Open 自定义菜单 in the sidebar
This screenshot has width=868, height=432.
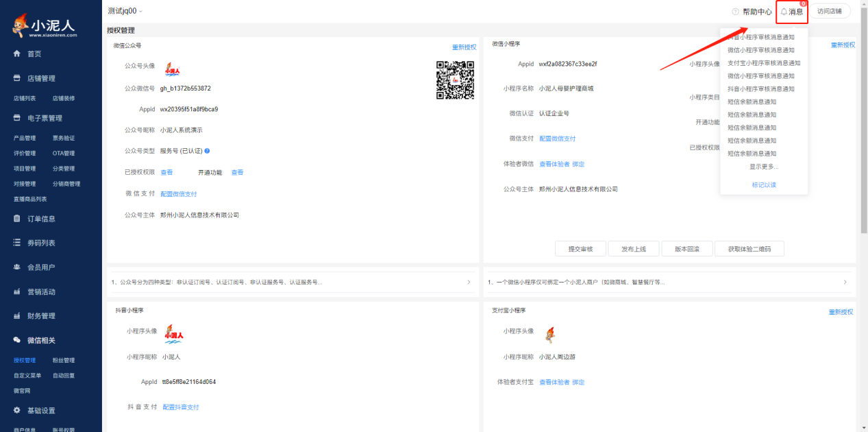click(28, 375)
